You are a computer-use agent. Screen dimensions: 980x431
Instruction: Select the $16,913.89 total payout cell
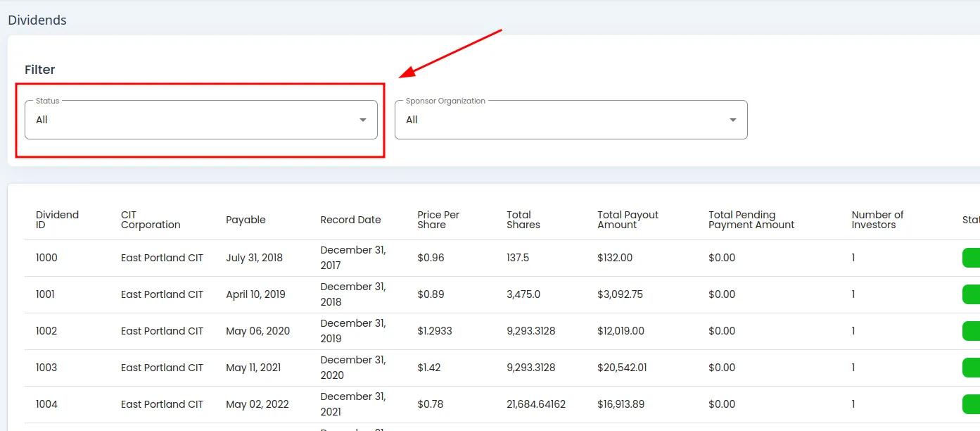621,404
